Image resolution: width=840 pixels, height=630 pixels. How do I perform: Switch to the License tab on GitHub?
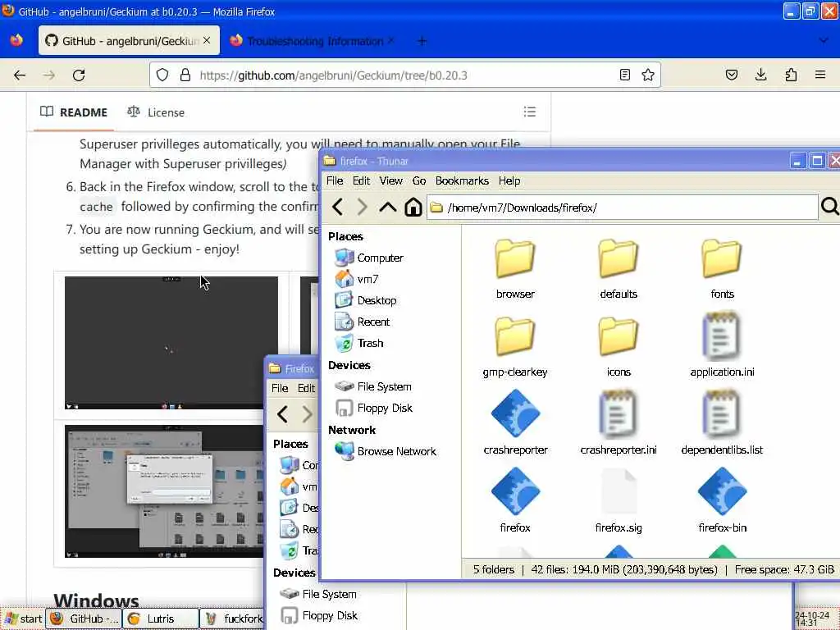pos(156,112)
